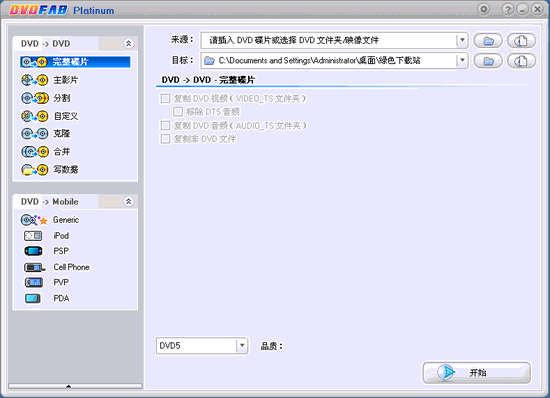550x398 pixels.
Task: Click the 来源 source path field
Action: click(334, 40)
